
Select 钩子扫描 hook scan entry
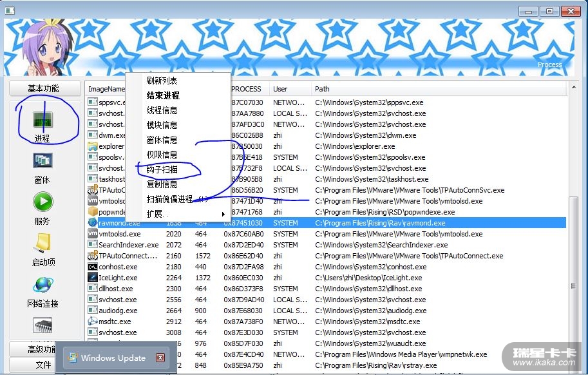coord(162,169)
